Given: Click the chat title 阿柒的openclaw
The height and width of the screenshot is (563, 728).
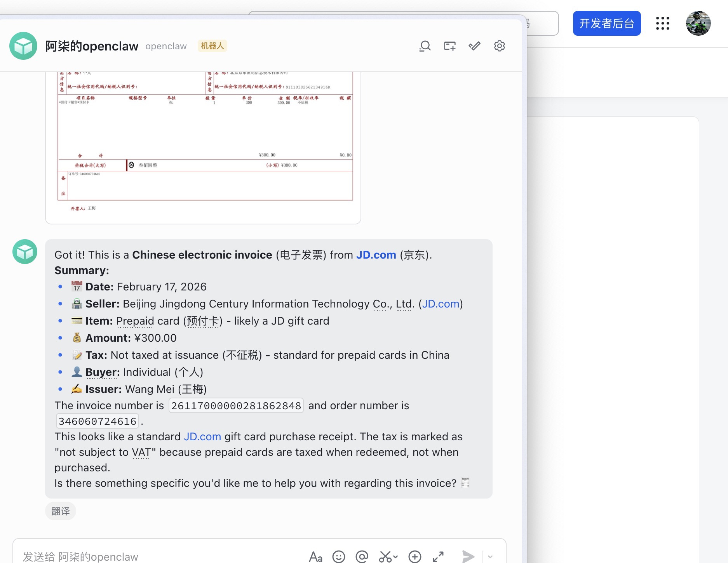Looking at the screenshot, I should tap(92, 46).
